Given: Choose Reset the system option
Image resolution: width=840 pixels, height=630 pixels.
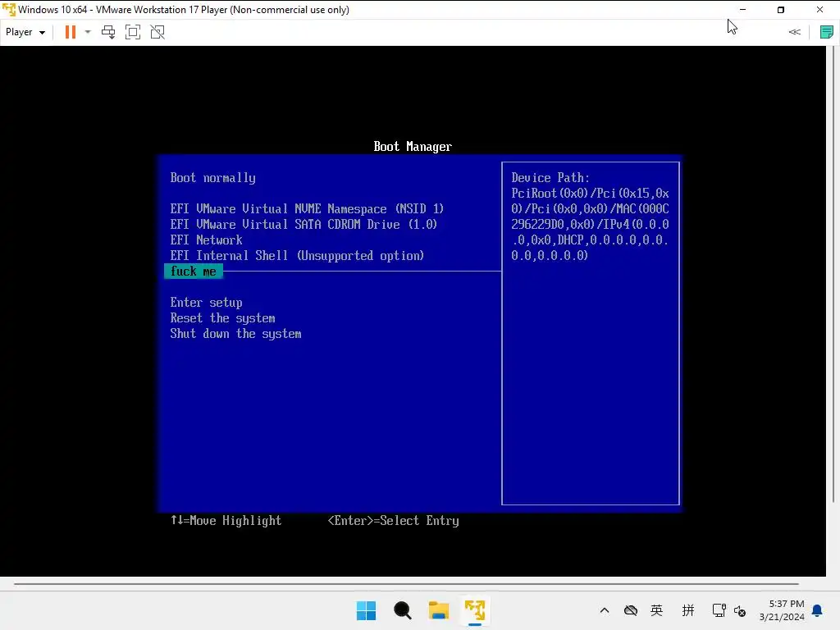Looking at the screenshot, I should [223, 318].
